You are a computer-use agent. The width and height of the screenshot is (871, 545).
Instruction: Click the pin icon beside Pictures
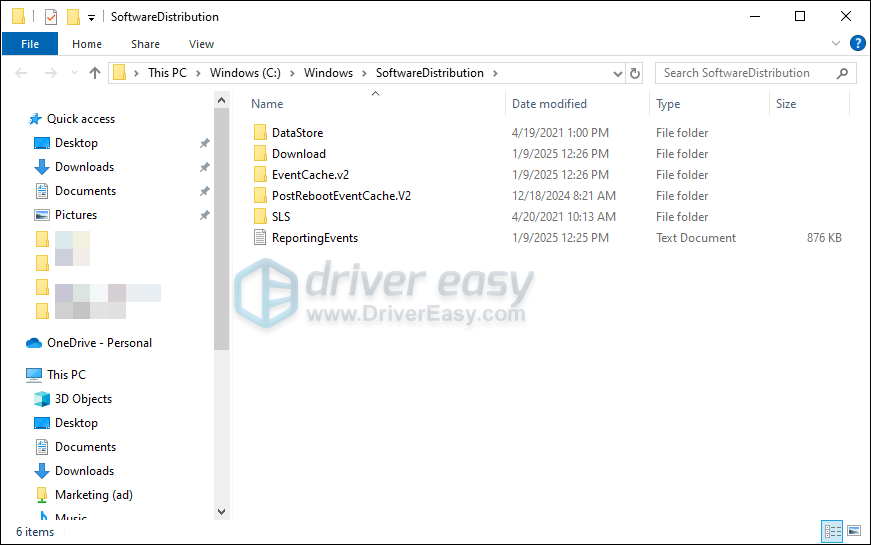204,215
